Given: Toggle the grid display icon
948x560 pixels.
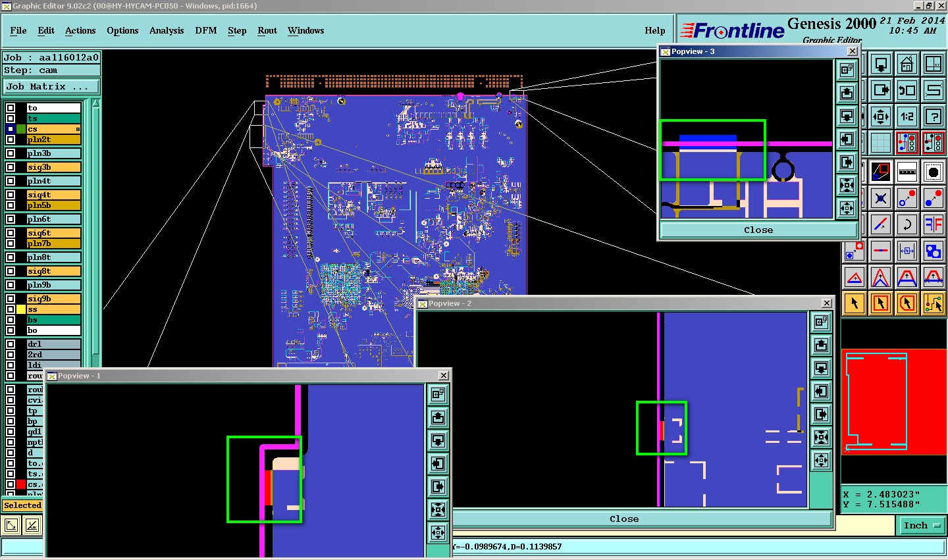Looking at the screenshot, I should pyautogui.click(x=881, y=142).
